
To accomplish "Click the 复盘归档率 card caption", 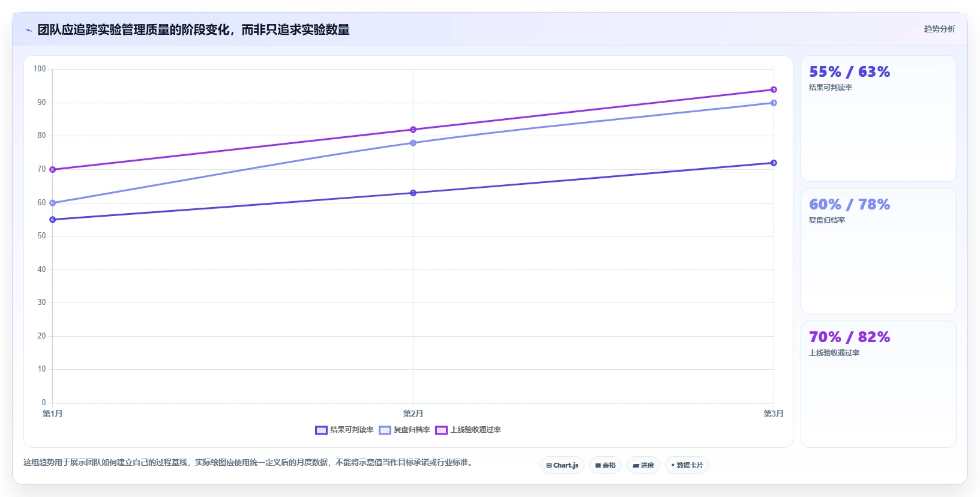I will point(827,220).
